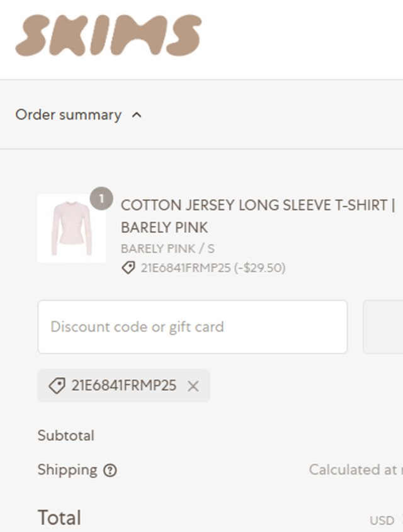Focus the Discount code or gift card field
This screenshot has width=403, height=532.
coord(192,327)
